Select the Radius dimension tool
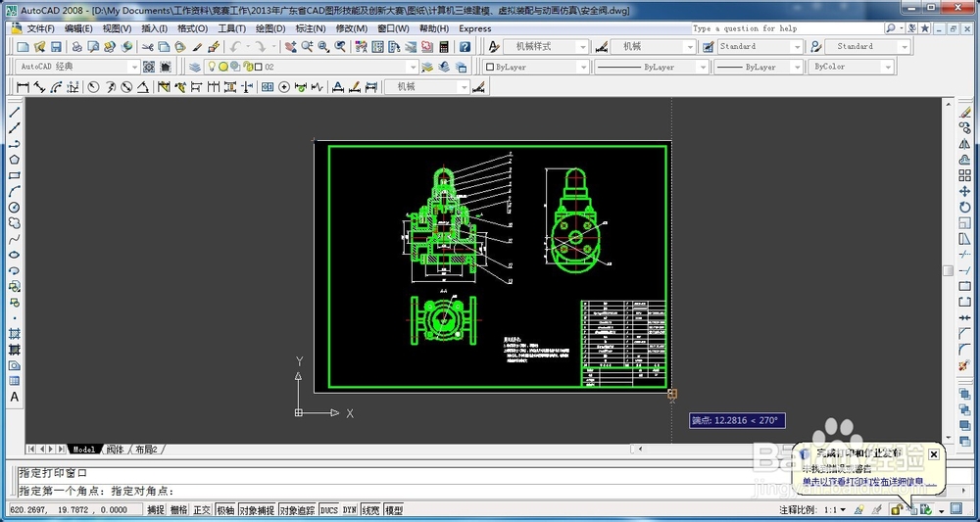The height and width of the screenshot is (522, 980). coord(94,87)
